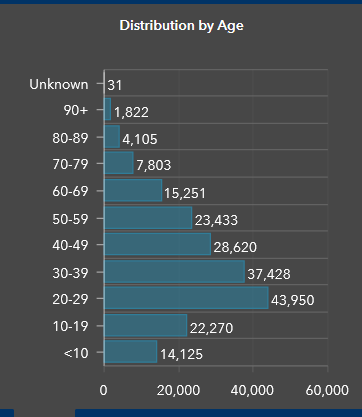Select the 60-69 age bar

[133, 190]
